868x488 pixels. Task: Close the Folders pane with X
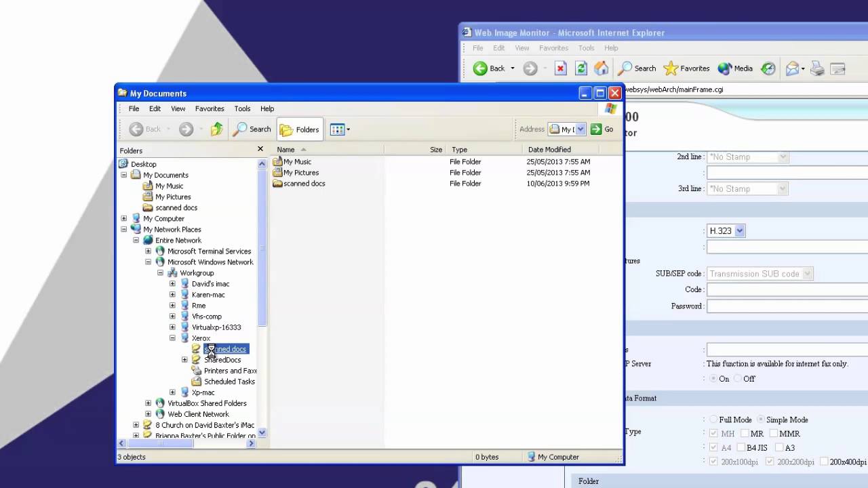[x=260, y=149]
